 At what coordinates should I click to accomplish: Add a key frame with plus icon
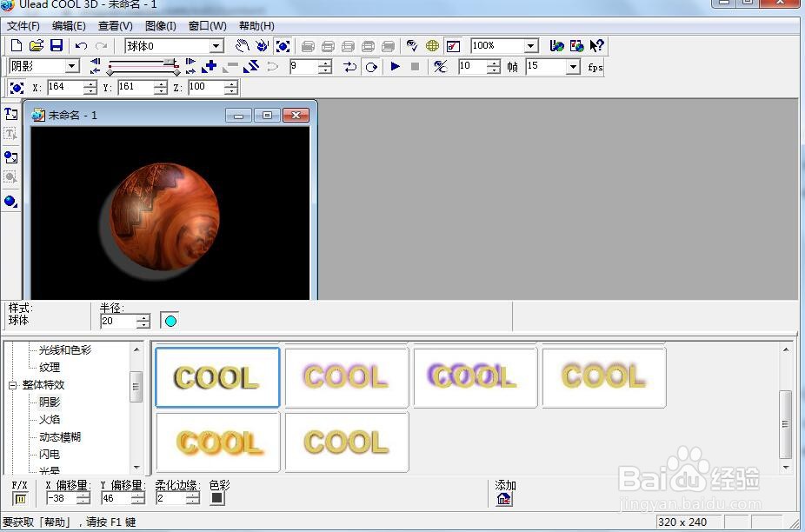coord(210,67)
